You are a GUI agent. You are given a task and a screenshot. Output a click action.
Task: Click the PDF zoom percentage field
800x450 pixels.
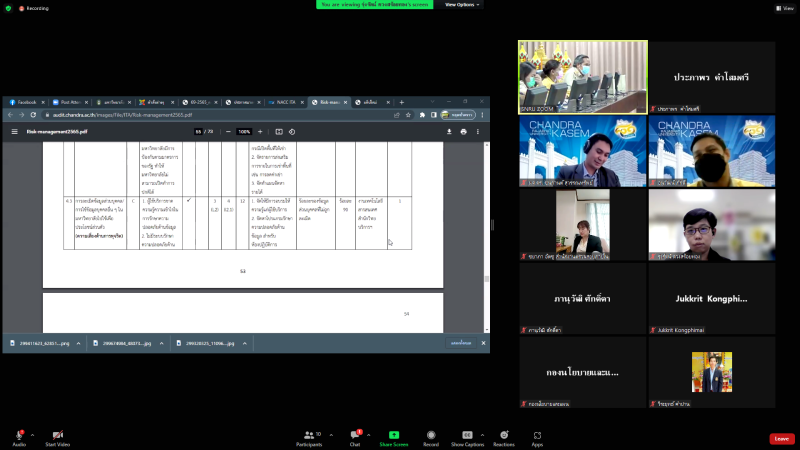(x=243, y=131)
